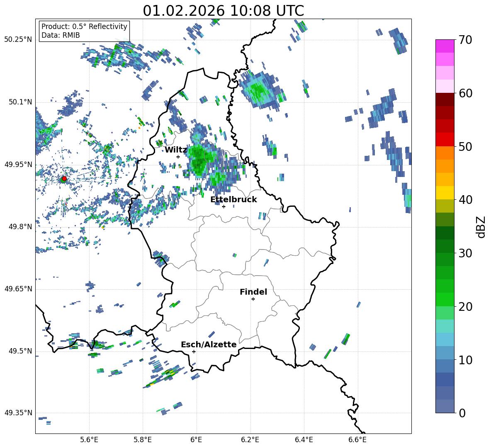Image resolution: width=491 pixels, height=448 pixels.
Task: Click the 6.4°E longitude label
Action: click(304, 440)
